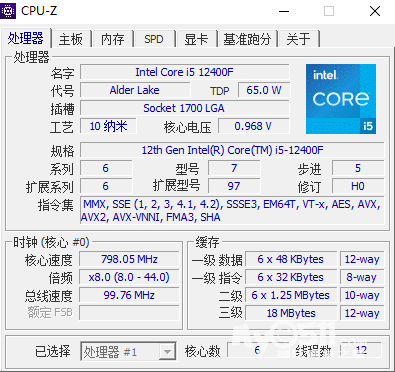The image size is (395, 372).
Task: Select the SPD tab
Action: point(154,39)
